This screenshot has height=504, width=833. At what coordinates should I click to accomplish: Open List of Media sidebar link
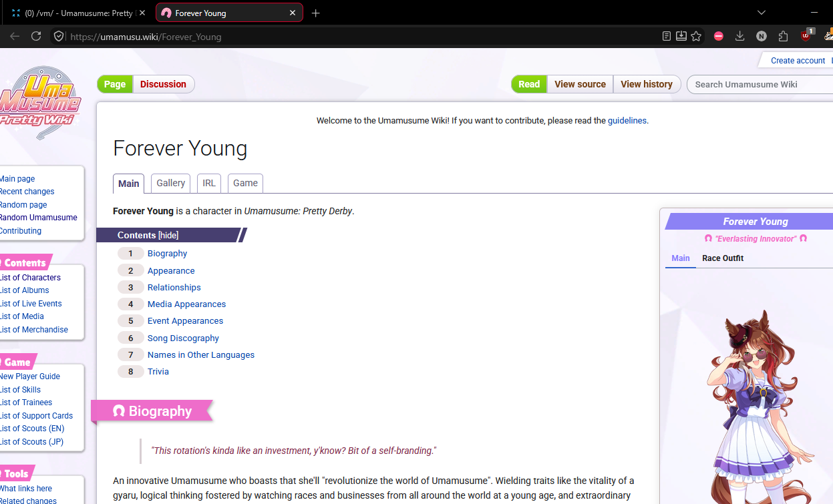point(22,316)
